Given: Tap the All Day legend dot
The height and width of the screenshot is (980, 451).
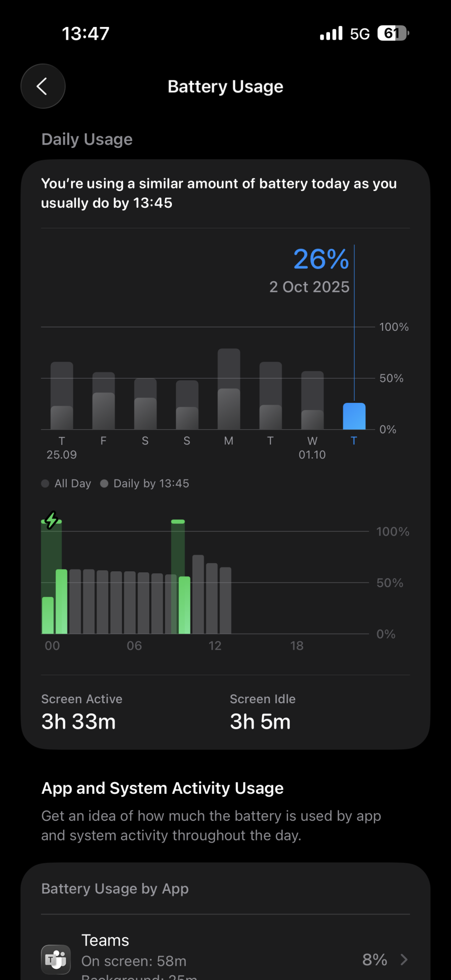Looking at the screenshot, I should pyautogui.click(x=45, y=484).
